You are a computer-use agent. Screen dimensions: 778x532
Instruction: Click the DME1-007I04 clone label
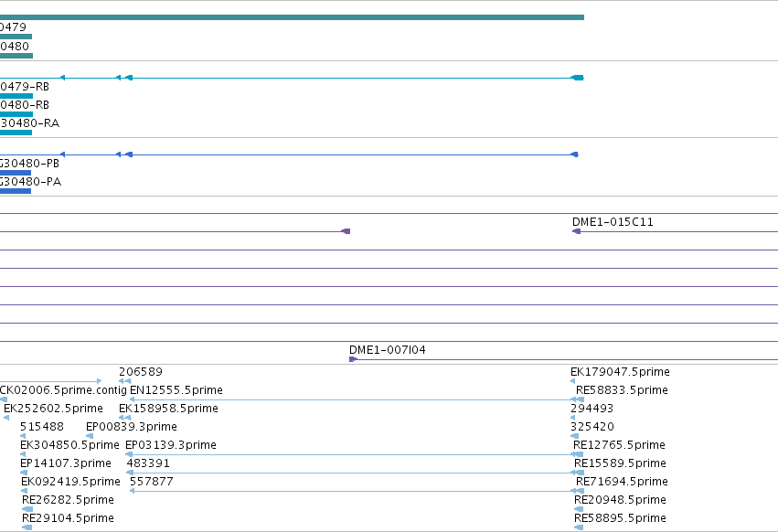click(x=388, y=350)
